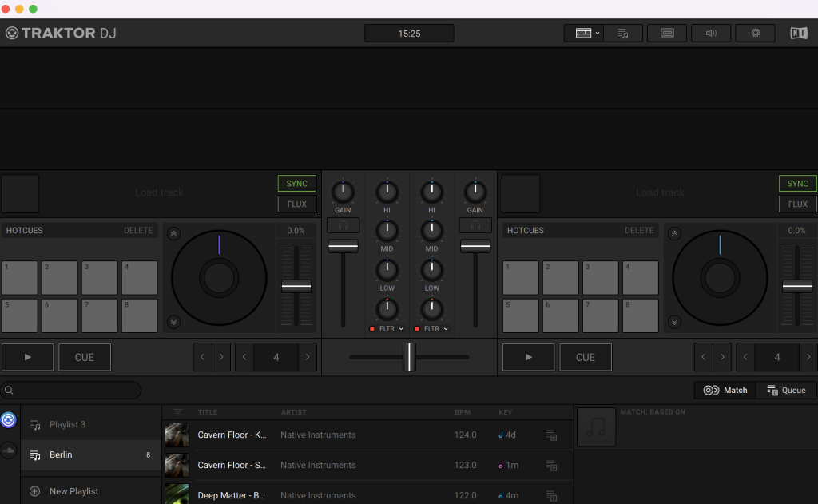Switch to the Queue tab
This screenshot has width=818, height=504.
tap(786, 390)
